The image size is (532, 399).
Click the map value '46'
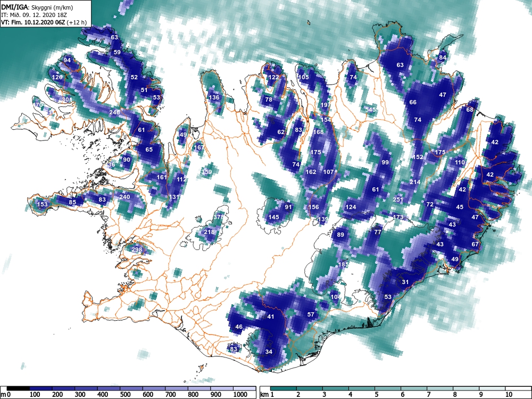pos(239,327)
